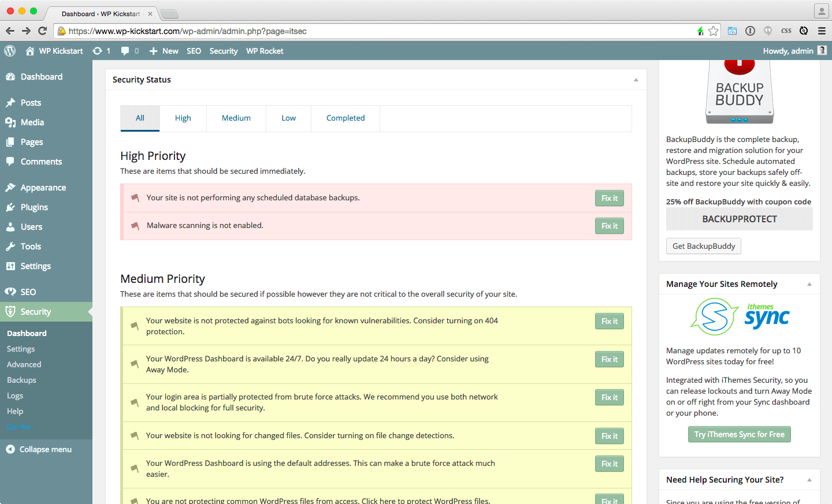Click the WordPress logo in admin bar
This screenshot has width=832, height=504.
(x=10, y=51)
